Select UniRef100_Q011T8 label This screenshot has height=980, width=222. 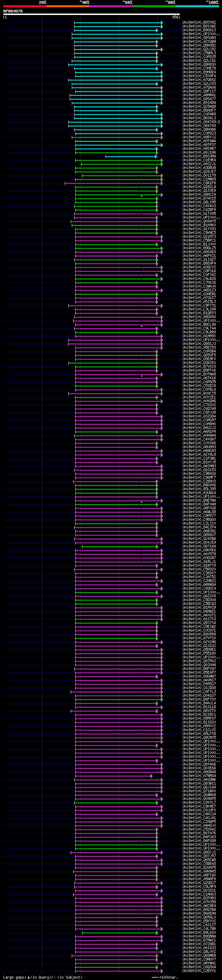pos(199,175)
